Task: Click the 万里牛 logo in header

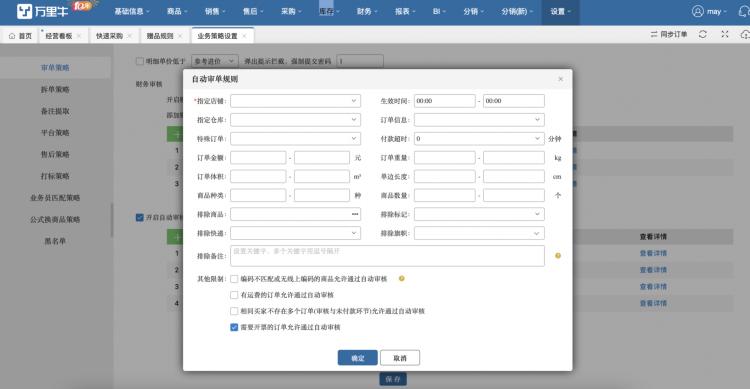Action: click(42, 11)
